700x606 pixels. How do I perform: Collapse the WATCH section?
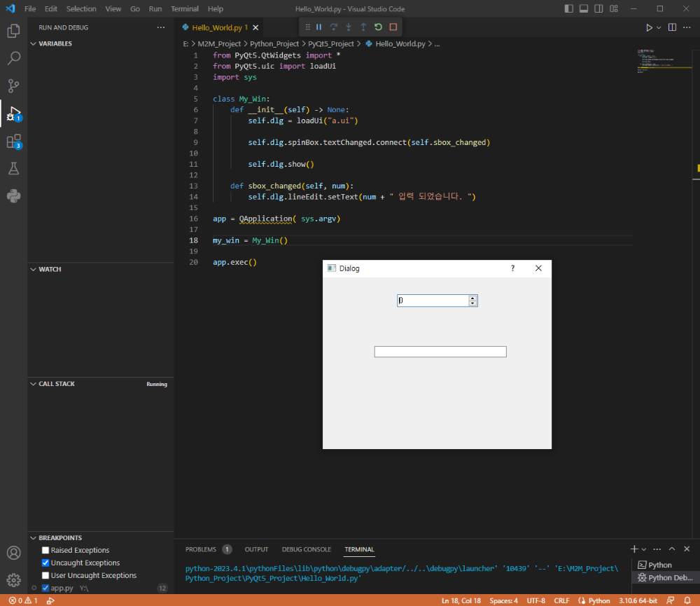pos(33,269)
